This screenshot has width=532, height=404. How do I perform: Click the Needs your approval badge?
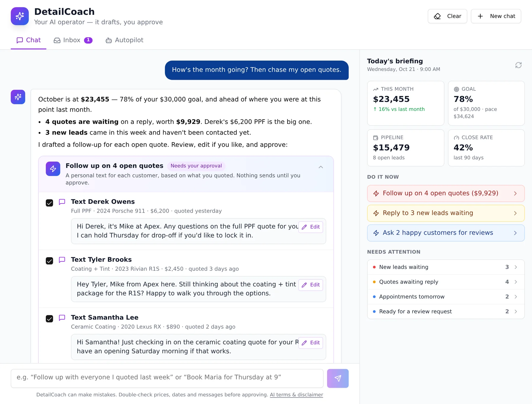(x=196, y=166)
